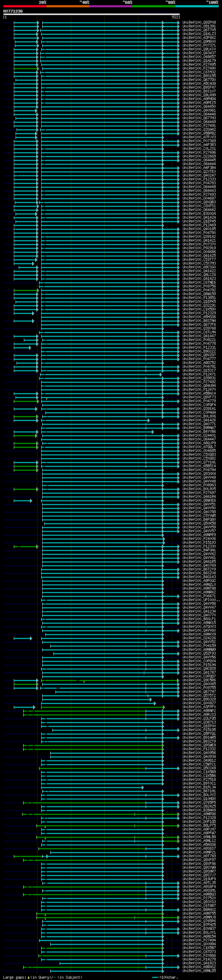Click hit UniRef100_B4FUA1
Image resolution: width=222 pixels, height=980 pixels.
[199, 550]
